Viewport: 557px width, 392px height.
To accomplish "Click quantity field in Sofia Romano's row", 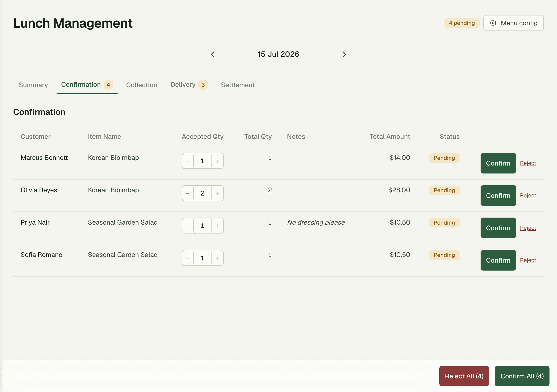I will [x=203, y=258].
